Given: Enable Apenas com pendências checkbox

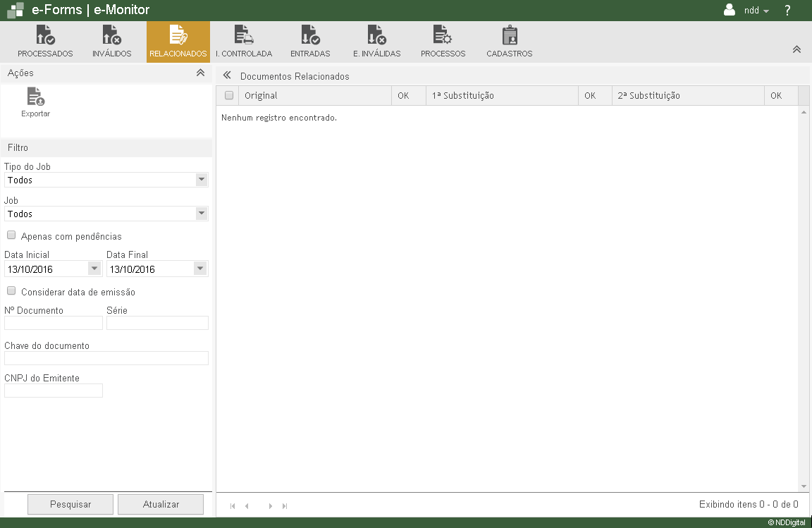Looking at the screenshot, I should coord(11,235).
